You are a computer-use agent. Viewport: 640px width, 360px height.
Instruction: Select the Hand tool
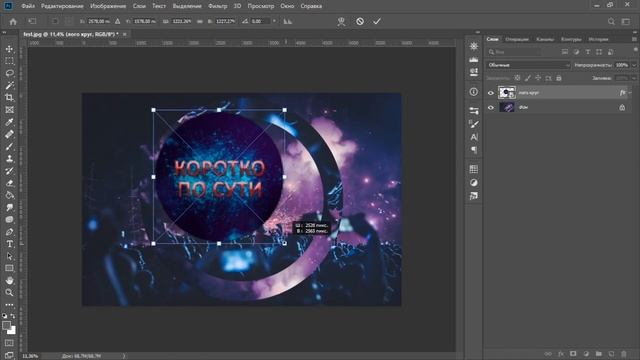(x=9, y=280)
